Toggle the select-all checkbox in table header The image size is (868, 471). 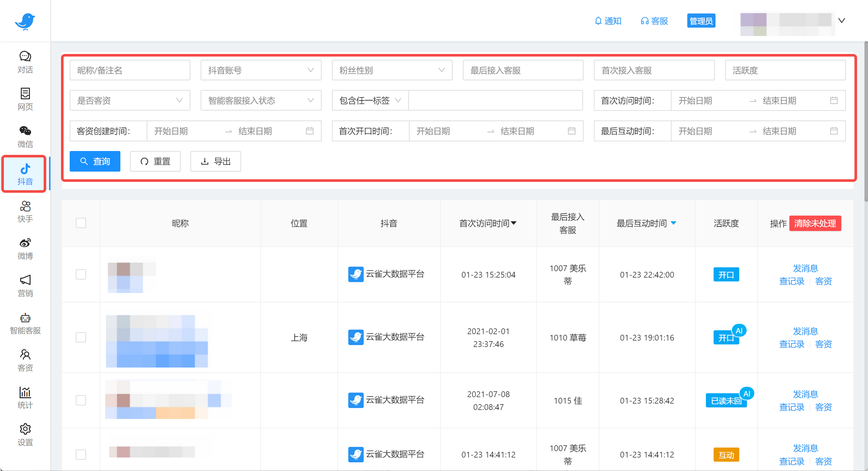pos(81,223)
